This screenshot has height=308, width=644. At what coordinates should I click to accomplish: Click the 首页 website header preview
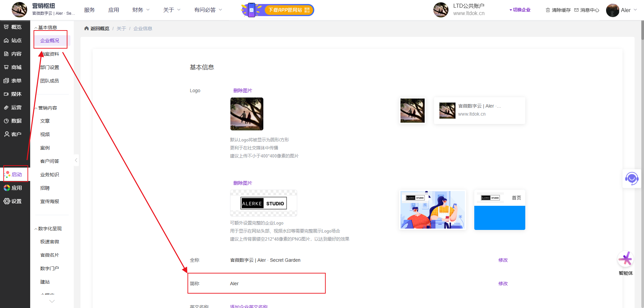tap(500, 210)
